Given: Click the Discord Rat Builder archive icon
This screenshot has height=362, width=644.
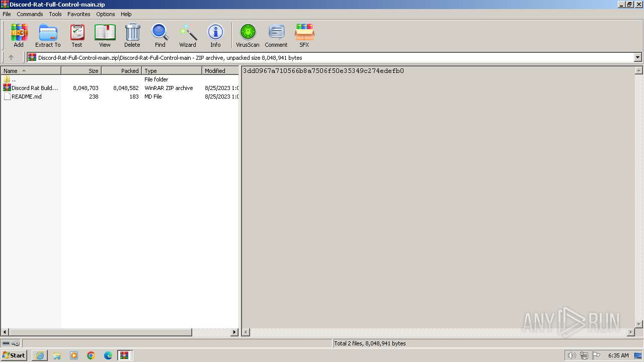Looking at the screenshot, I should click(7, 87).
